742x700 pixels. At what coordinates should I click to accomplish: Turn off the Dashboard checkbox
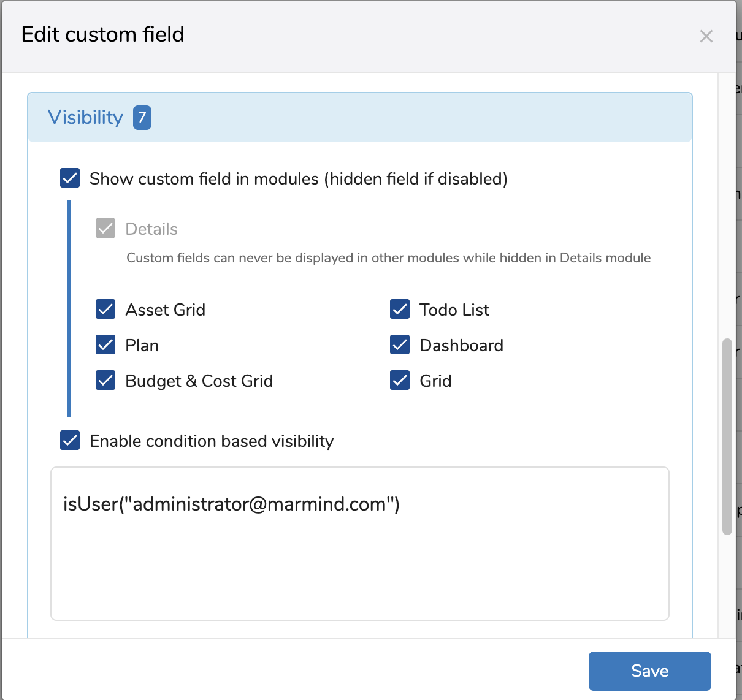point(400,345)
